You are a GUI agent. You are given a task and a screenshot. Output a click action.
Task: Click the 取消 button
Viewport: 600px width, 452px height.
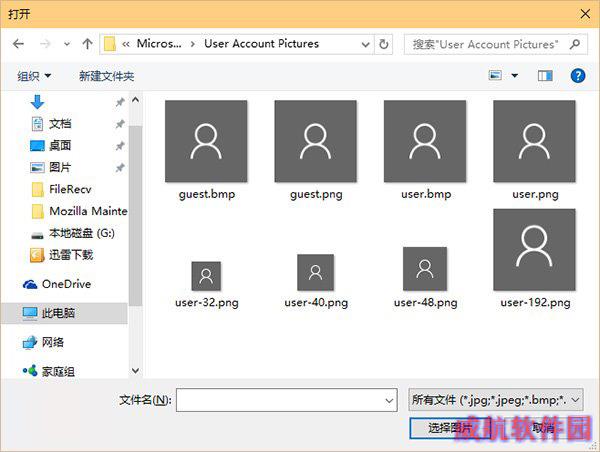543,428
